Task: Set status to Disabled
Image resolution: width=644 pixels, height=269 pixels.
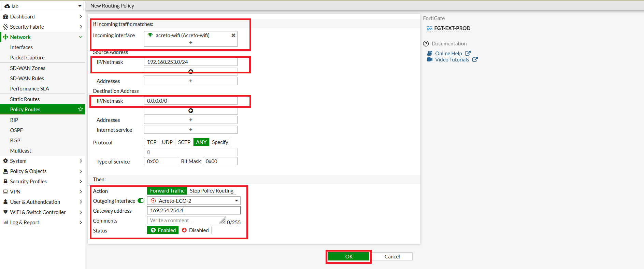Action: tap(195, 230)
